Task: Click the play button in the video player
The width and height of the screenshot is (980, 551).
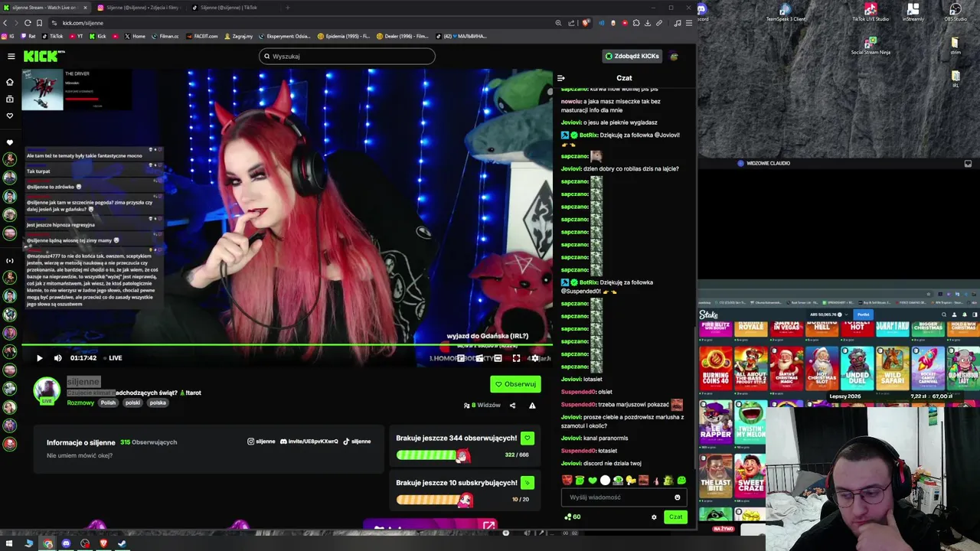Action: coord(40,357)
